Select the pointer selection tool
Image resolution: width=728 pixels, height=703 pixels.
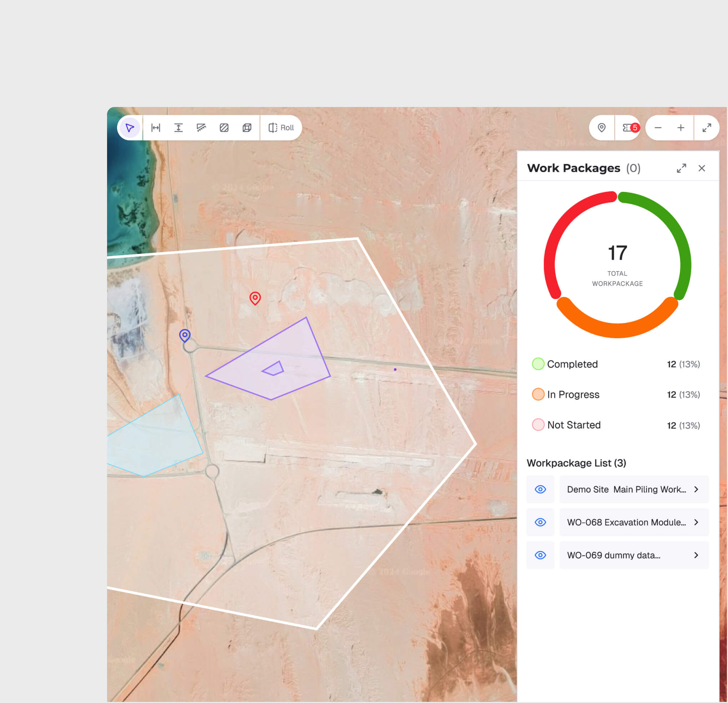(130, 128)
